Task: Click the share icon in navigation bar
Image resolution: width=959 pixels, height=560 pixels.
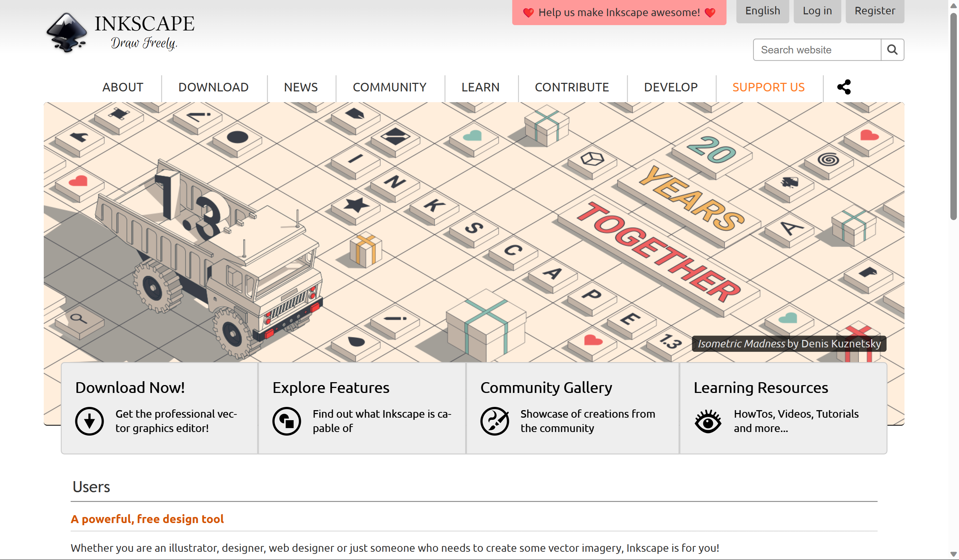Action: (844, 87)
